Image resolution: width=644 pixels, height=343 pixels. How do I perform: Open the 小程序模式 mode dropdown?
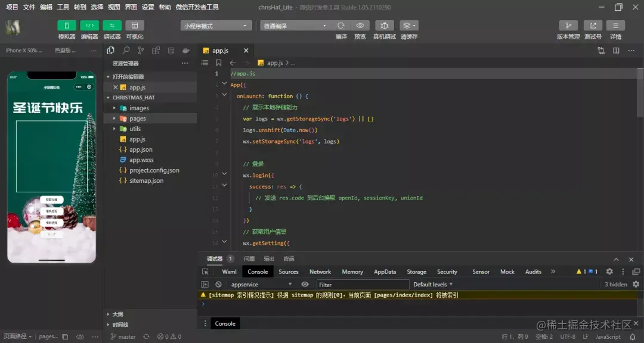(x=216, y=26)
